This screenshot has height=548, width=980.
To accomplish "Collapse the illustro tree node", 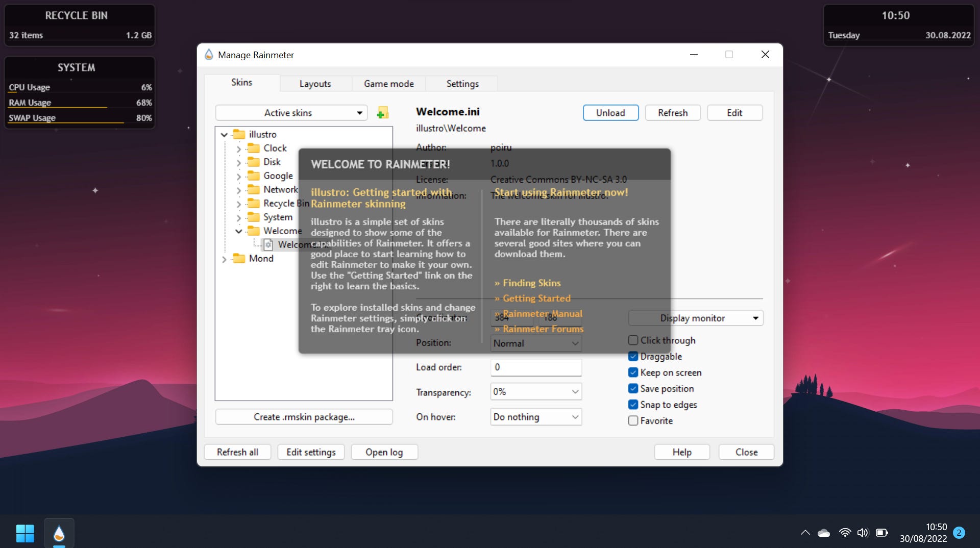I will click(224, 135).
